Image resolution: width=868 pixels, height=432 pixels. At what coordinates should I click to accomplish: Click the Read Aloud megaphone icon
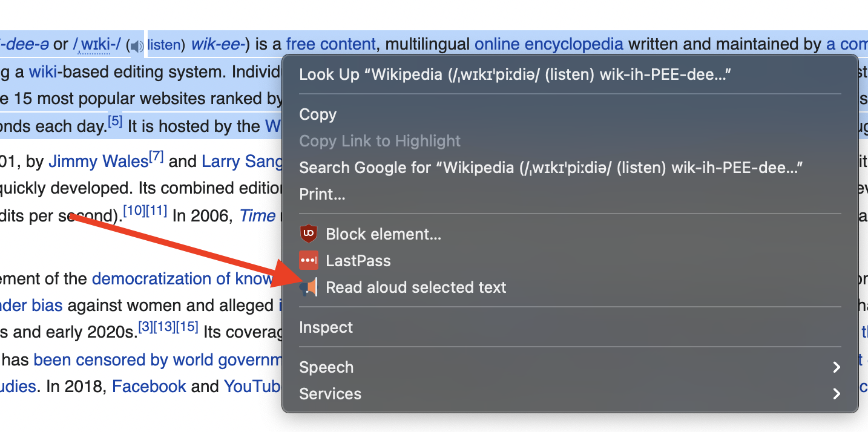pyautogui.click(x=309, y=287)
